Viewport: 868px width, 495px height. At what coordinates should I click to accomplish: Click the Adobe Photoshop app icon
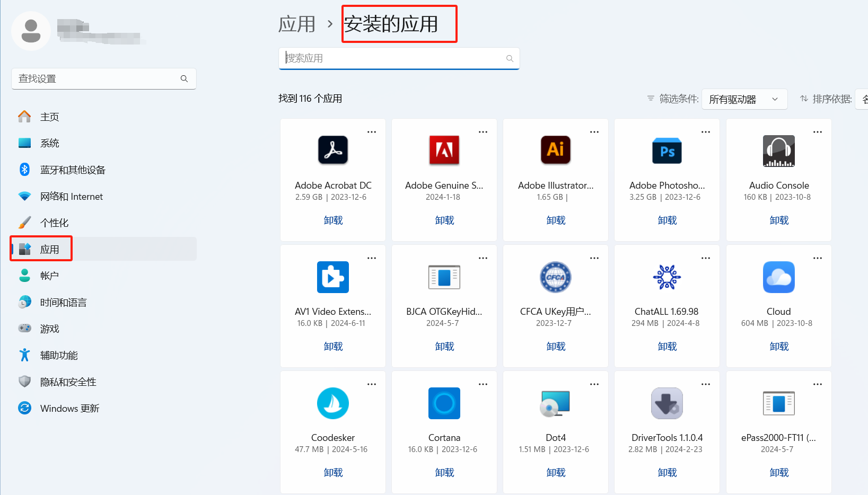pos(667,151)
